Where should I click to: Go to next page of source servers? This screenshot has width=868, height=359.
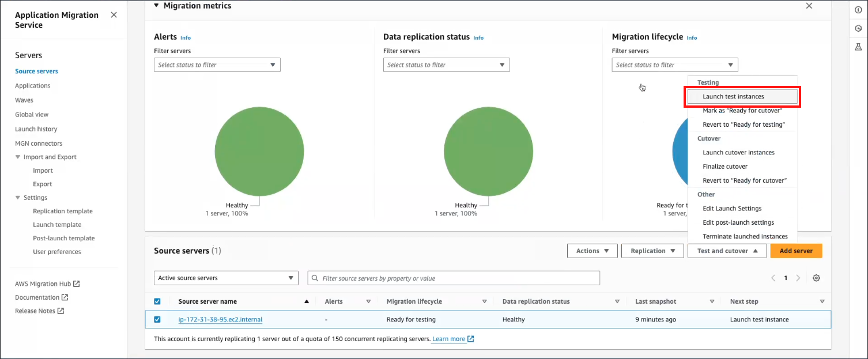click(798, 278)
